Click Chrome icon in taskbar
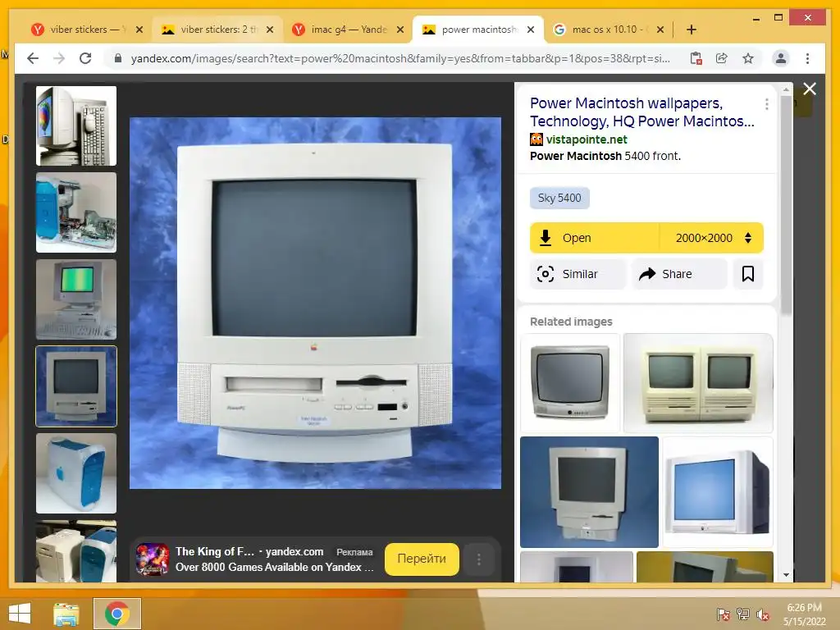The height and width of the screenshot is (630, 840). coord(117,614)
